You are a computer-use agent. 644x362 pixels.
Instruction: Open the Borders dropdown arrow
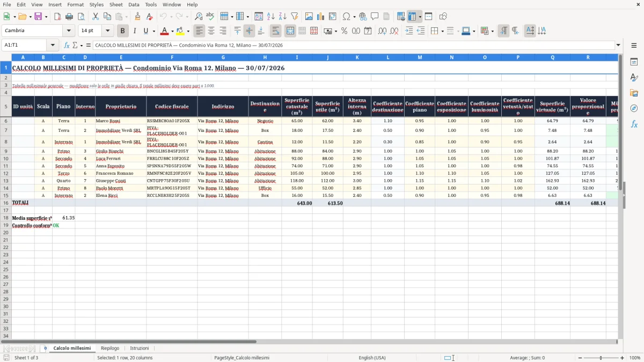[x=442, y=31]
